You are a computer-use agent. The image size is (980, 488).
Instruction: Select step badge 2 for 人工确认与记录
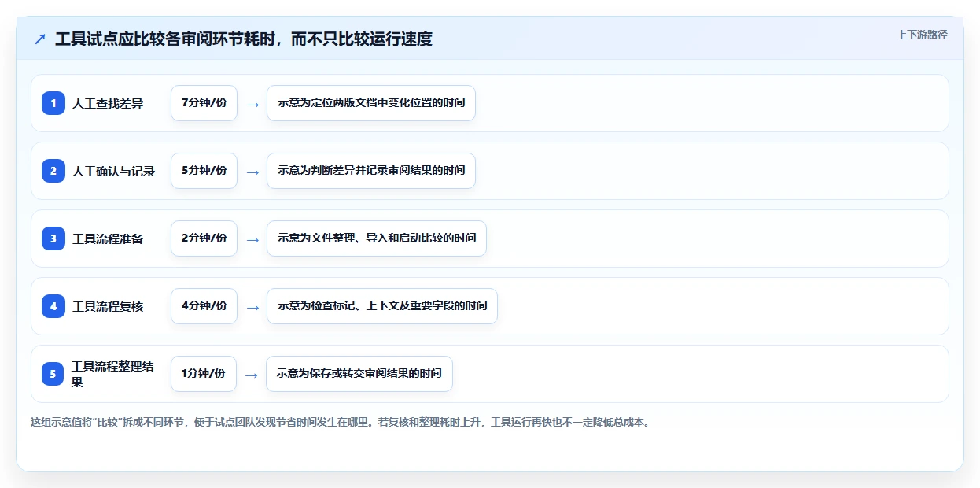tap(53, 171)
